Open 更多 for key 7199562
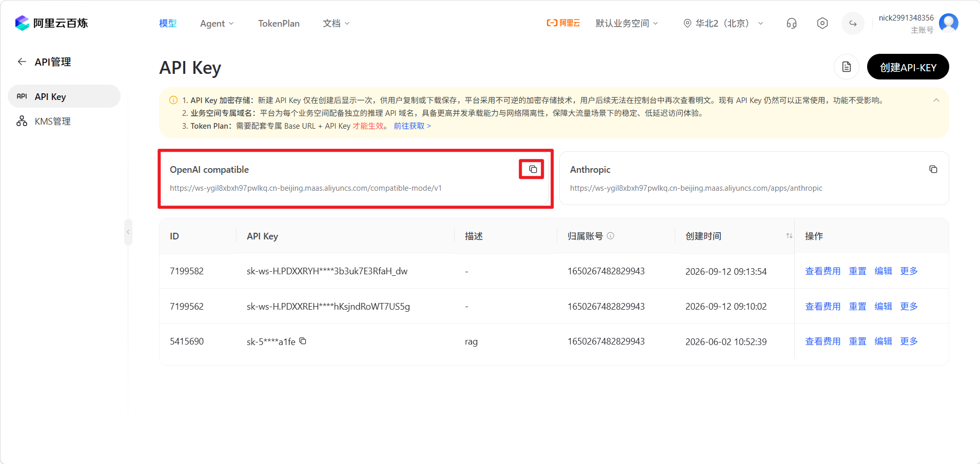 point(909,307)
